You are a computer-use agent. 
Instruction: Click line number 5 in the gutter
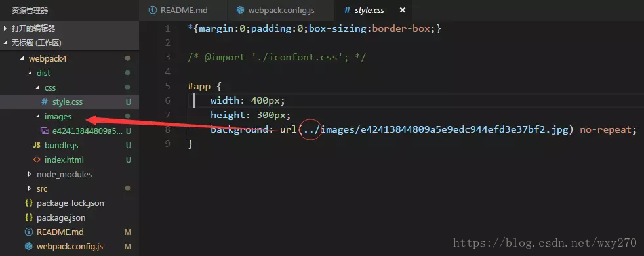(167, 86)
